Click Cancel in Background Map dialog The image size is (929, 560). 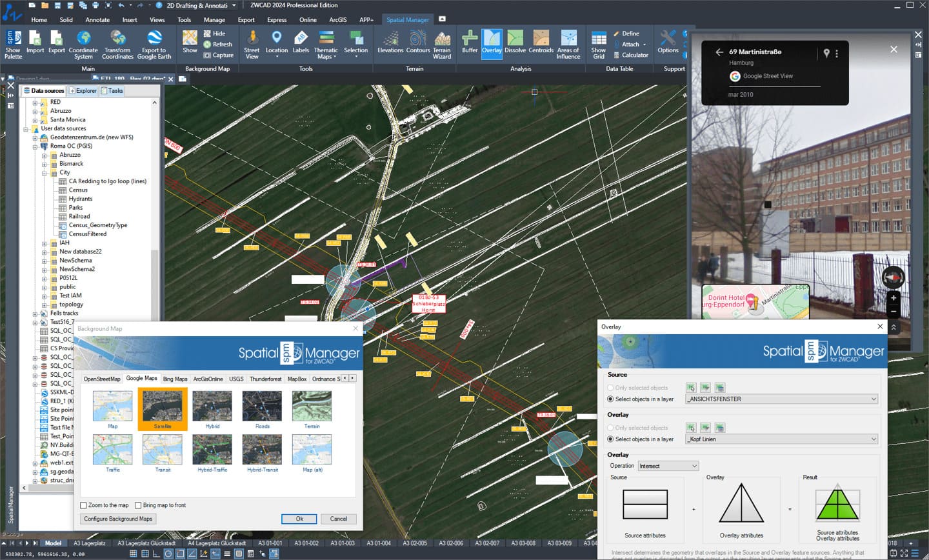tap(339, 519)
